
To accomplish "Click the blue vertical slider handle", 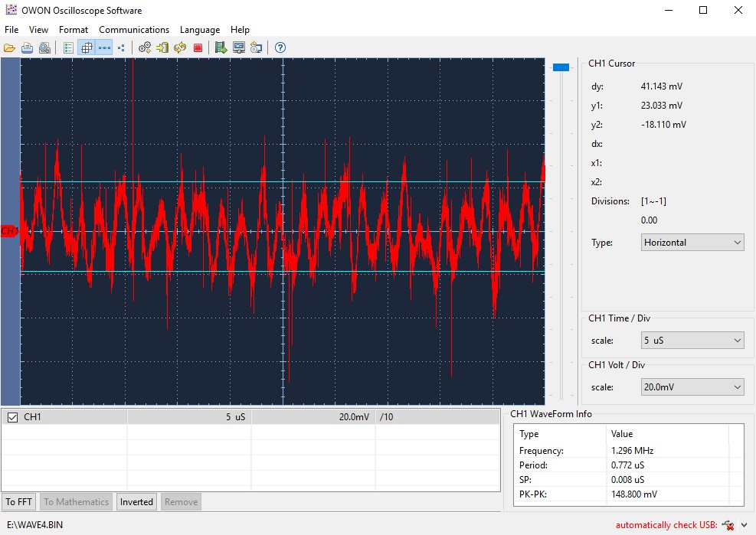I will coord(561,67).
